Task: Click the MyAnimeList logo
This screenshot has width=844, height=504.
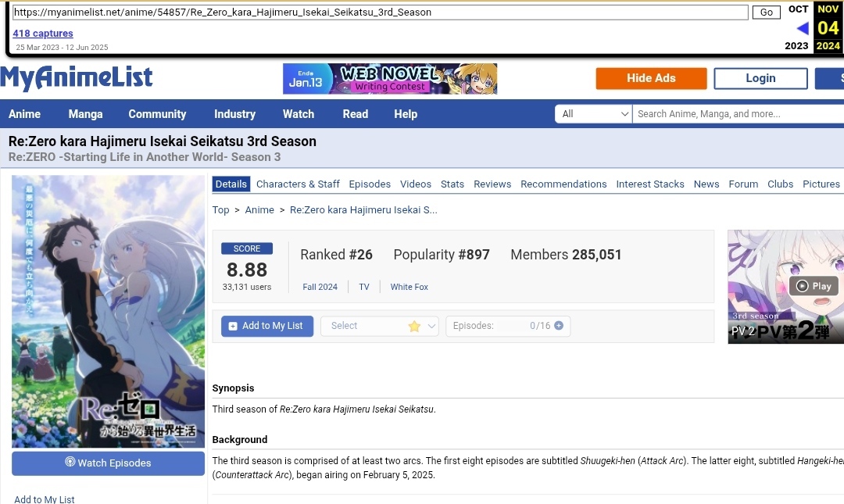Action: (77, 78)
